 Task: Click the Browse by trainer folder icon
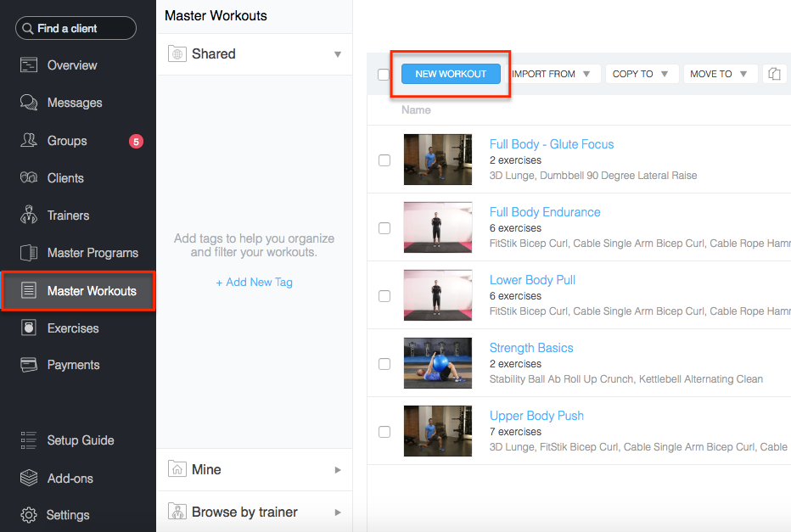(x=177, y=512)
